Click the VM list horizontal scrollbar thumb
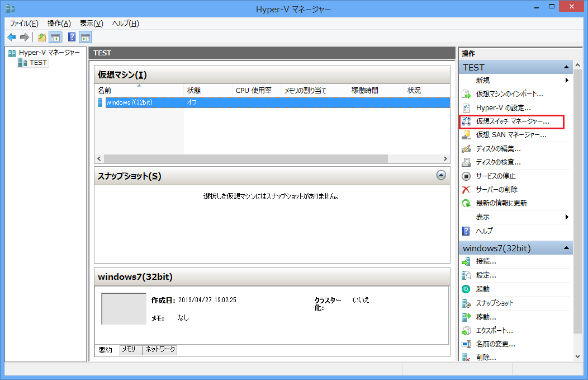 coord(245,159)
